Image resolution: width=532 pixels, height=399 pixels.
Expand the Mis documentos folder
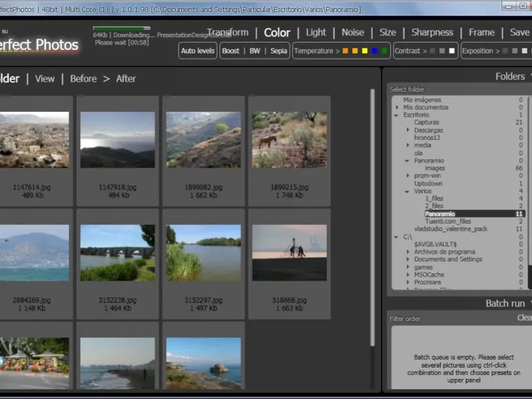point(398,108)
